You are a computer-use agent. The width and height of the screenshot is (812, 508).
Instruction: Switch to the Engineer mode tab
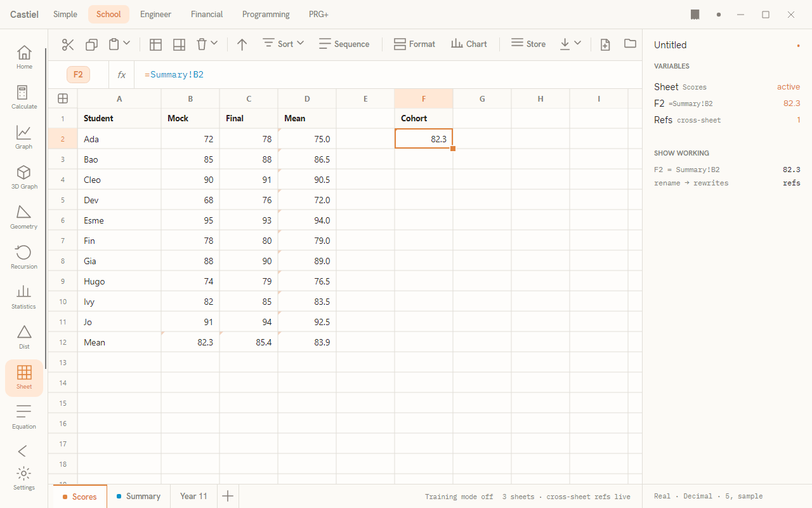(156, 14)
